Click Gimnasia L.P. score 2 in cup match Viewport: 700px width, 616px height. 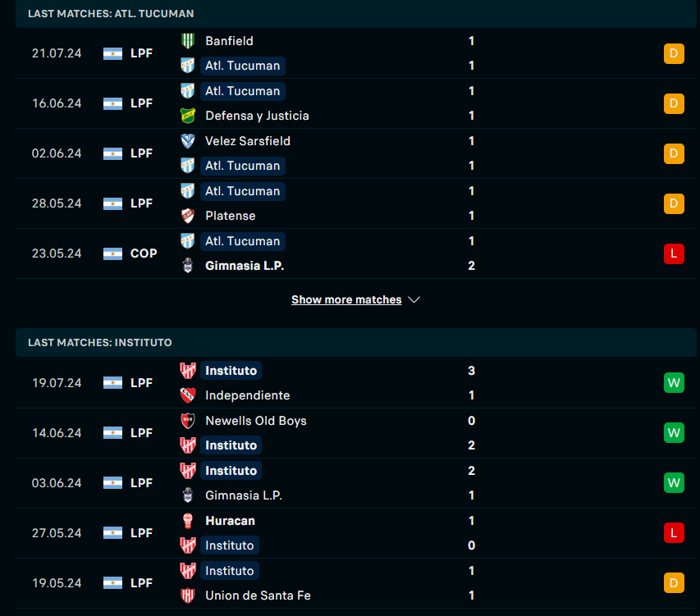(x=471, y=266)
